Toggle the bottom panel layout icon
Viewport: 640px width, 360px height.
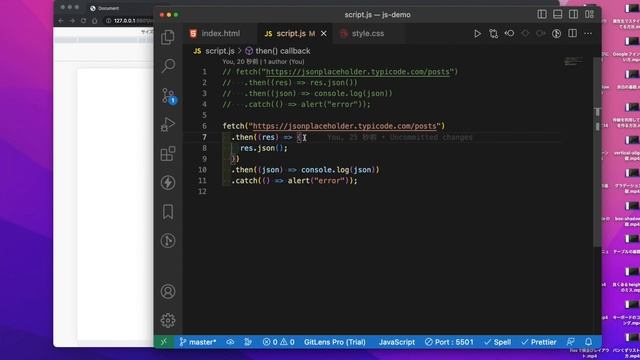[558, 14]
